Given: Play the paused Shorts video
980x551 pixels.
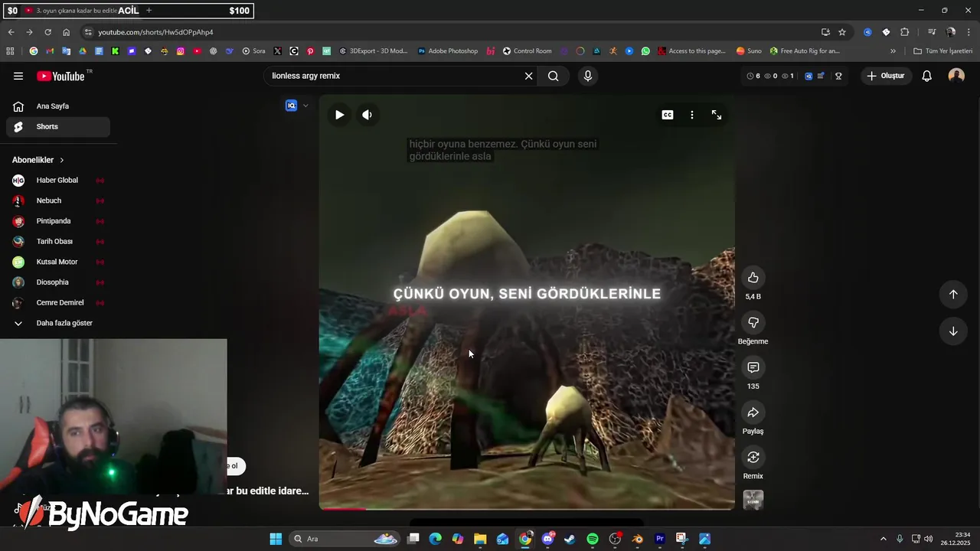Looking at the screenshot, I should 339,115.
